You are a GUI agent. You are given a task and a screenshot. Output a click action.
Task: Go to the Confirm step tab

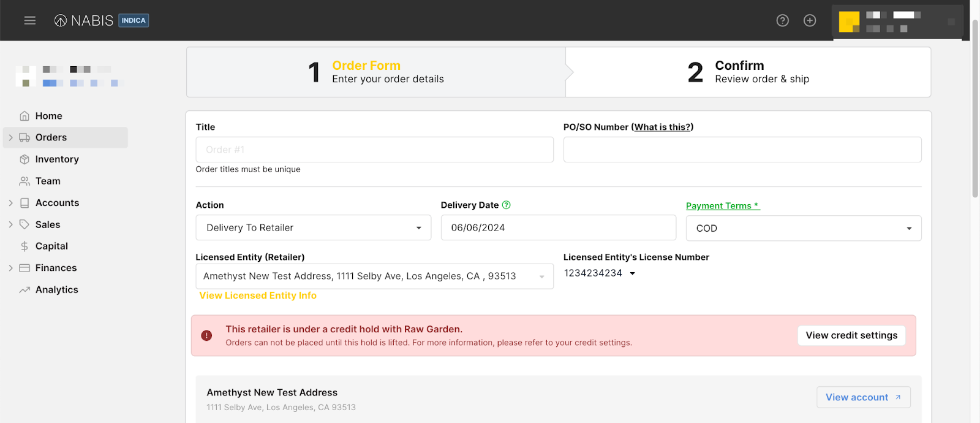(x=747, y=72)
